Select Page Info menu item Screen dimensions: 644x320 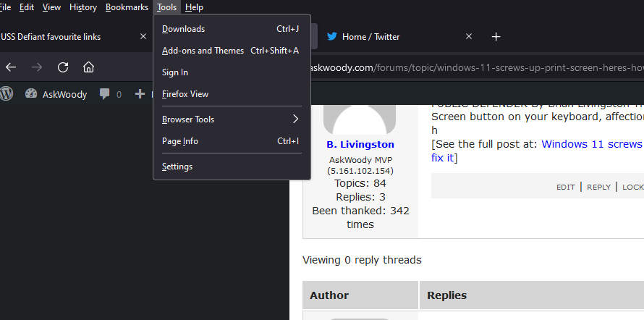[x=180, y=141]
